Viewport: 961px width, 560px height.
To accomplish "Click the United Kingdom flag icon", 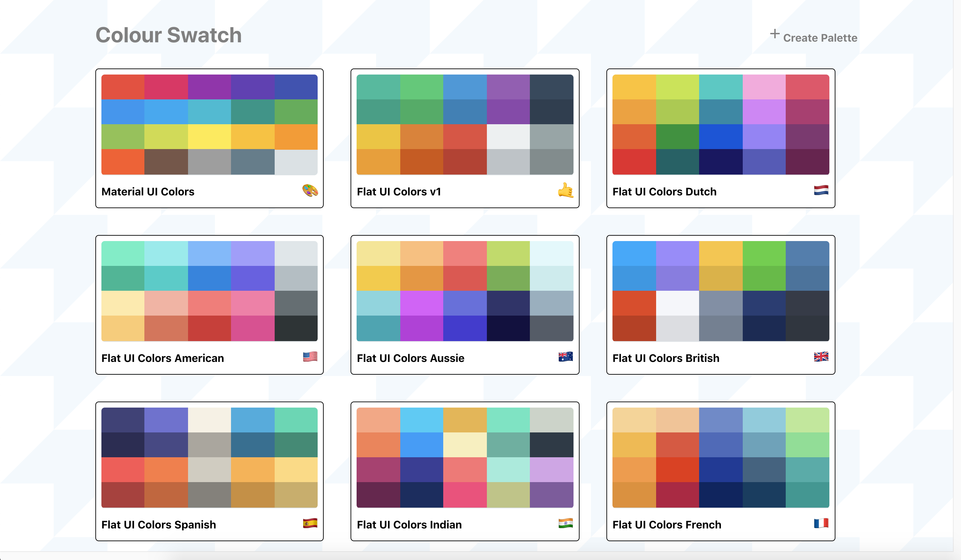I will (x=821, y=357).
